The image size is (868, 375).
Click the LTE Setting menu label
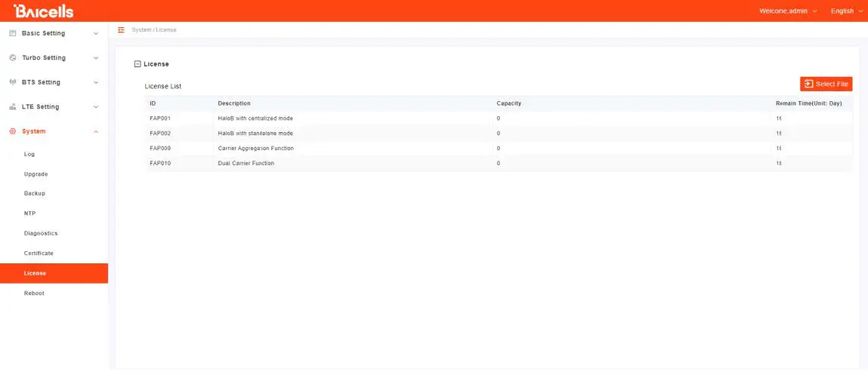[x=40, y=106]
